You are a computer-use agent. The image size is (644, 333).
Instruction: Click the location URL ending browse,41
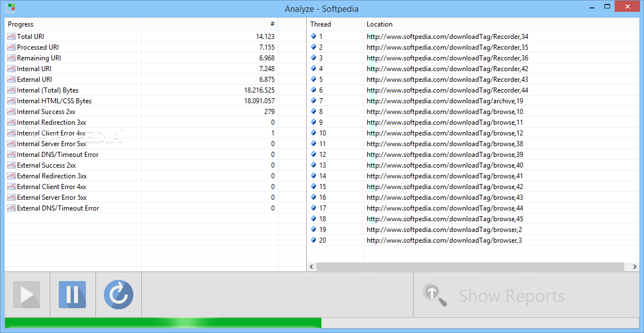tap(445, 176)
